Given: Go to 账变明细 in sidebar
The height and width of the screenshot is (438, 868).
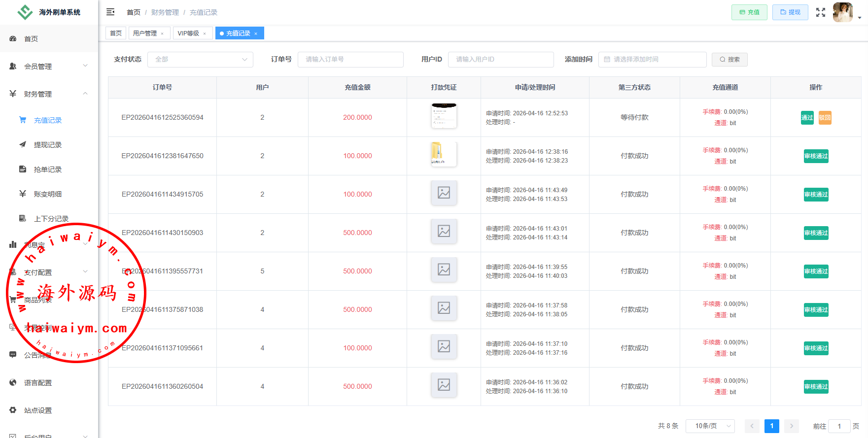Looking at the screenshot, I should point(48,194).
